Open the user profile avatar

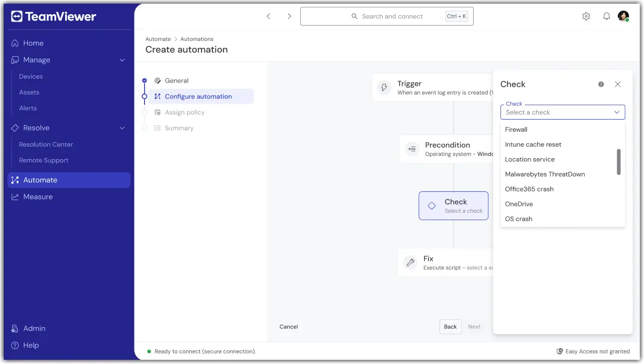click(x=623, y=16)
